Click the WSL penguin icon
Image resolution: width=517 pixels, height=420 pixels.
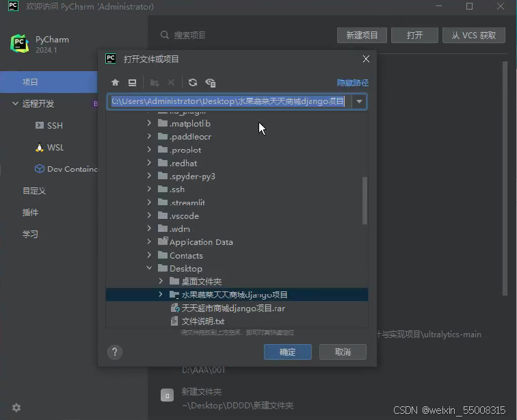click(x=40, y=147)
